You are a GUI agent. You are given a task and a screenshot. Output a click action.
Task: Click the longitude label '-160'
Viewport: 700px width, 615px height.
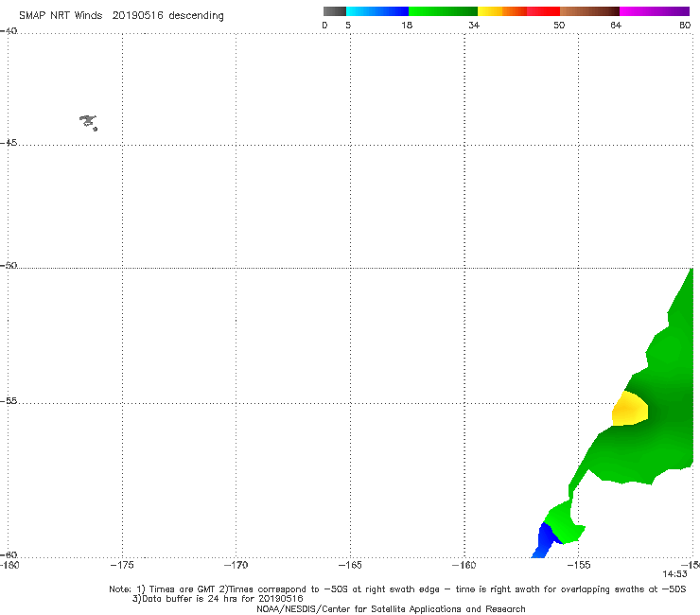464,566
